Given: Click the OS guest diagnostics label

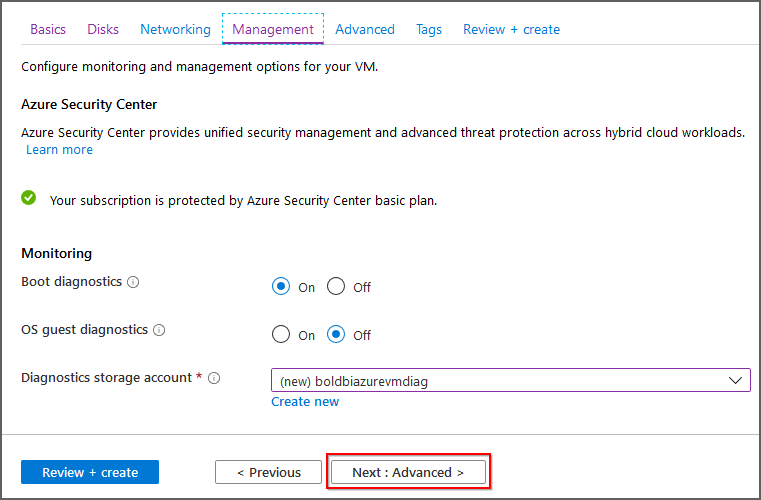Looking at the screenshot, I should 84,330.
